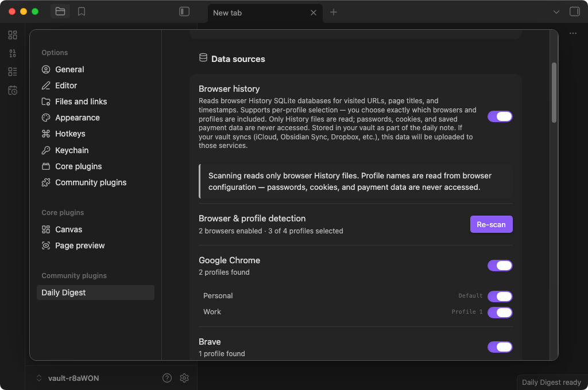The image size is (588, 390).
Task: Click the Core plugins box icon
Action: tap(46, 166)
